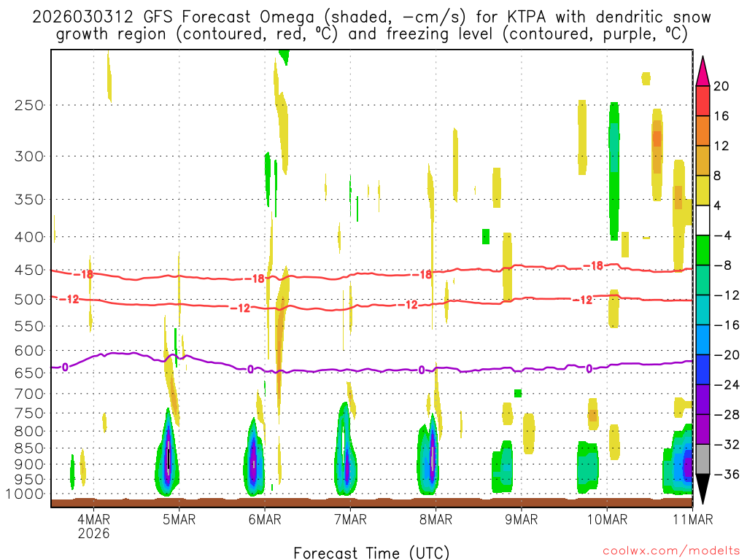Click the 250 pressure level label
This screenshot has width=747, height=560.
click(x=29, y=105)
